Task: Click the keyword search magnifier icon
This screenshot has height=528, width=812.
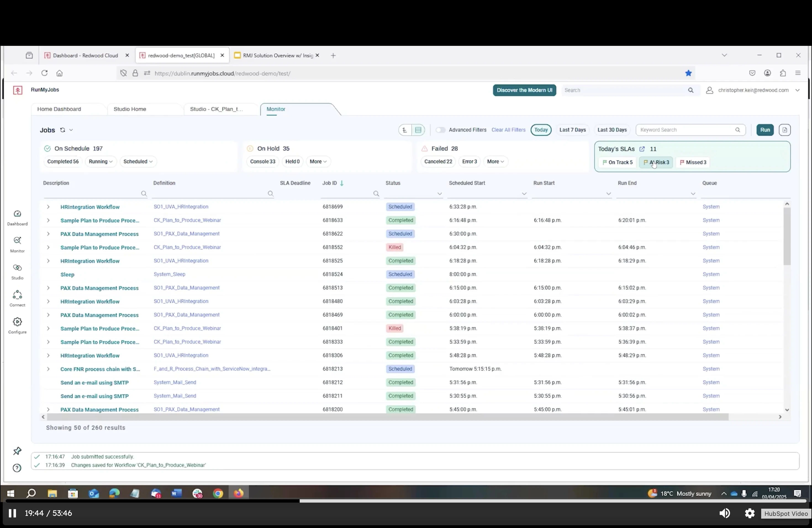Action: 738,130
